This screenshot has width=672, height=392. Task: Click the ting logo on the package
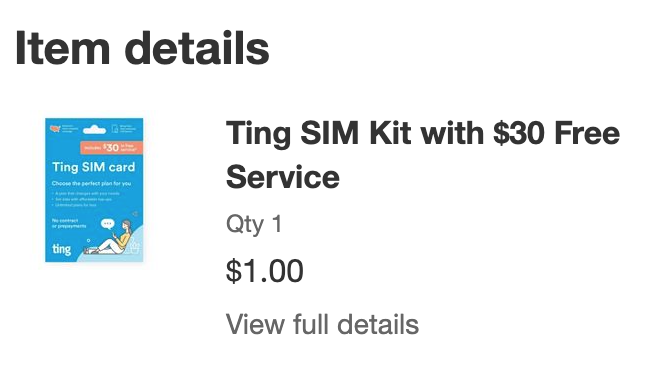coord(61,249)
